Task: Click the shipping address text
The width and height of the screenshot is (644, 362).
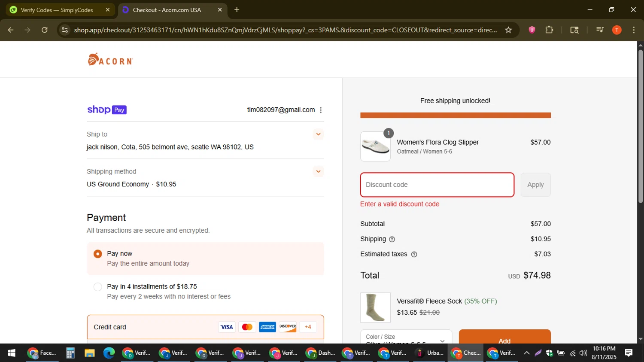Action: tap(170, 147)
